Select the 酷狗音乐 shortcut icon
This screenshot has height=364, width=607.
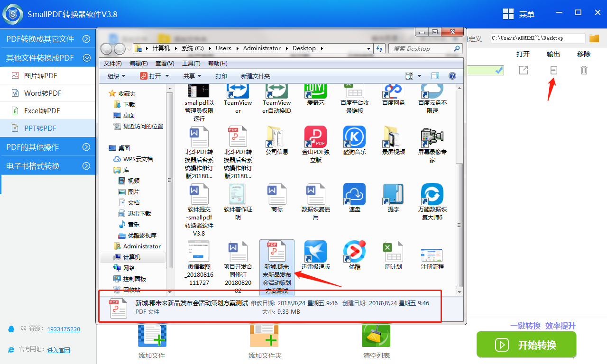[354, 141]
